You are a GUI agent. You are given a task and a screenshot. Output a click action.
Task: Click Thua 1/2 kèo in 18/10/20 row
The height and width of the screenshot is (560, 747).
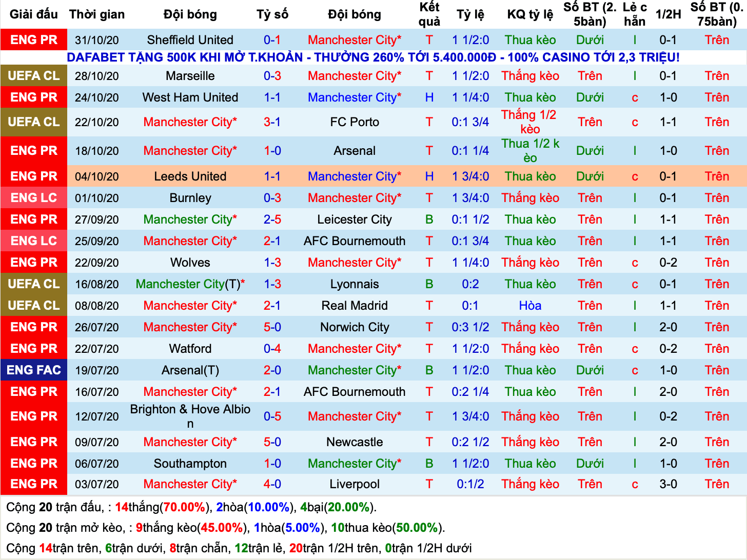(530, 151)
